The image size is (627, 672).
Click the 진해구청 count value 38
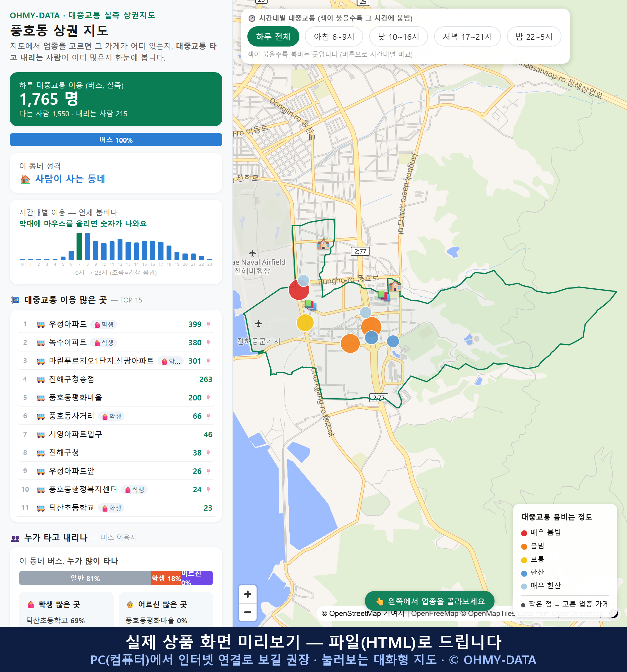click(x=197, y=452)
